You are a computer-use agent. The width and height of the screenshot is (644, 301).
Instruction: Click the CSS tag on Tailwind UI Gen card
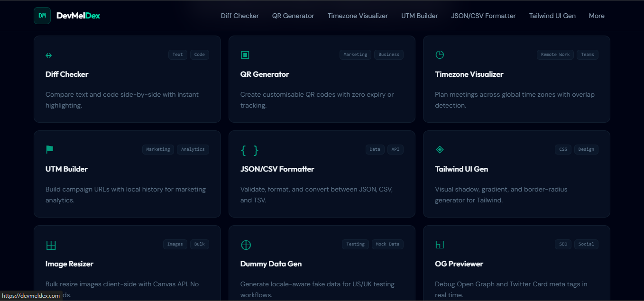point(563,149)
